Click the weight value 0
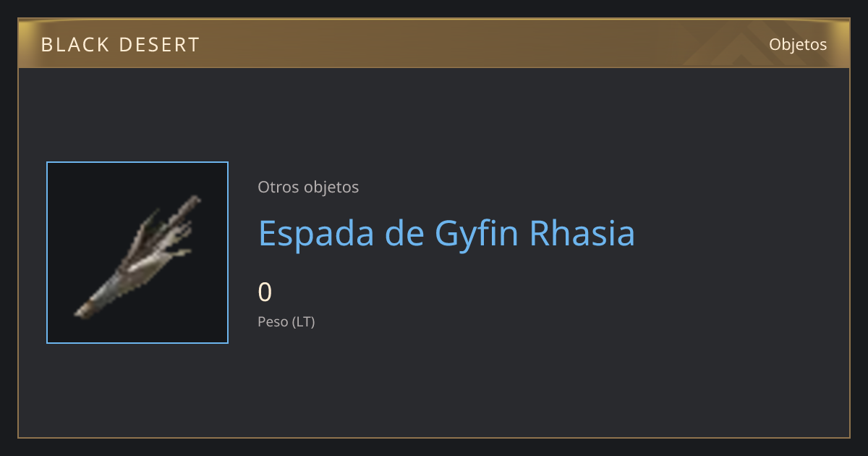The image size is (868, 456). (x=265, y=292)
